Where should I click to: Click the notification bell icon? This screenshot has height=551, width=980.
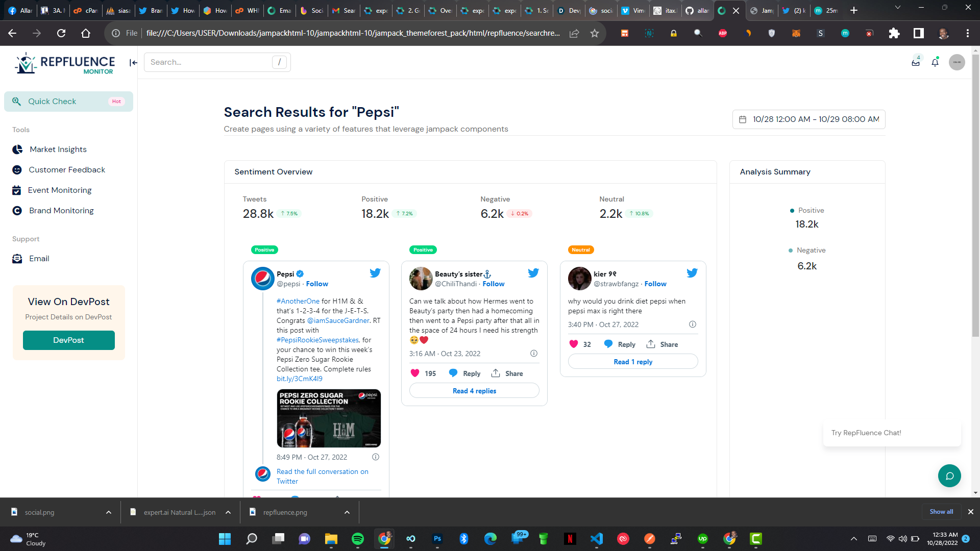click(x=935, y=62)
